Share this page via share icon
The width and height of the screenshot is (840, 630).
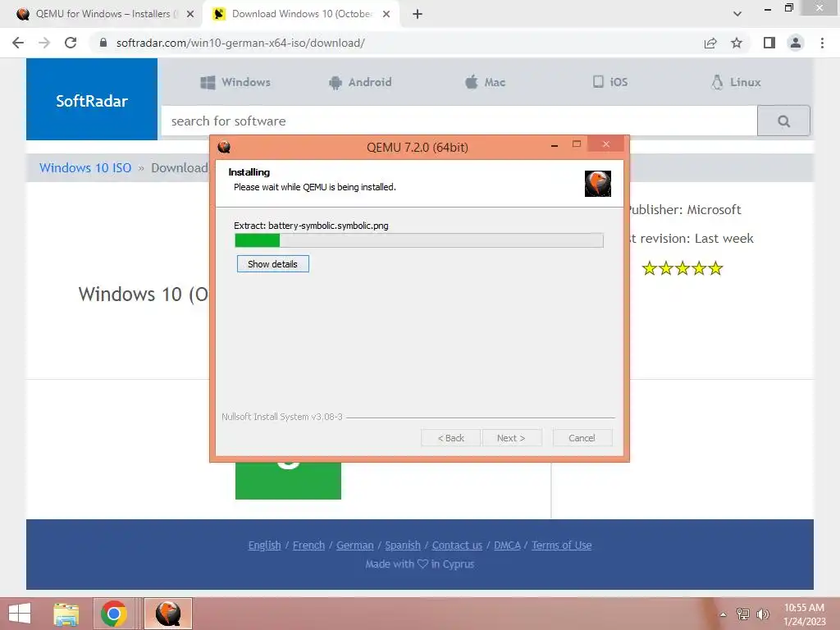pos(710,43)
